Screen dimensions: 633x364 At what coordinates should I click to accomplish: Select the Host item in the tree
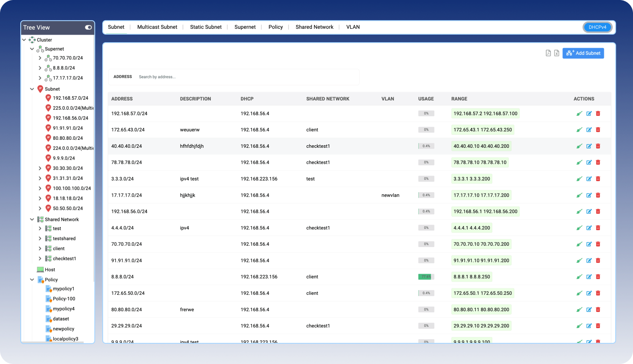50,269
